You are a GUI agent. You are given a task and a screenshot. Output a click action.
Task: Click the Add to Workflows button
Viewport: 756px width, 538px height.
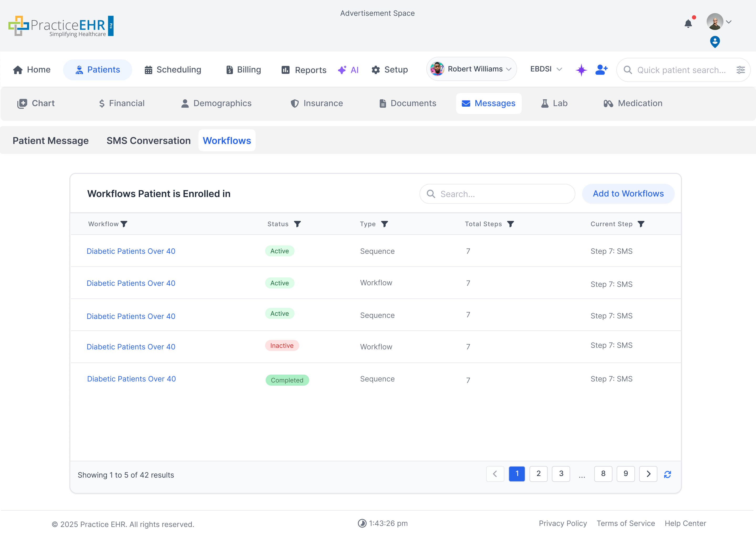[628, 193]
